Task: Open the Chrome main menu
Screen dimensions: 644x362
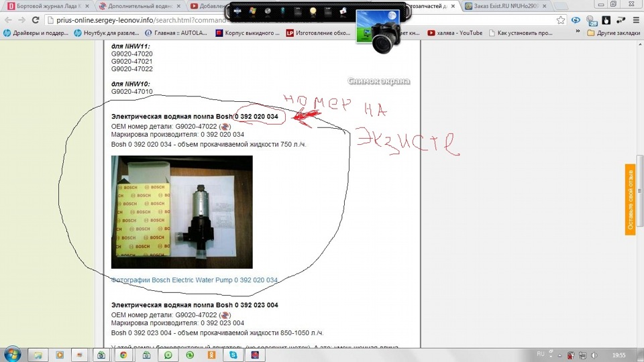Action: tap(636, 19)
